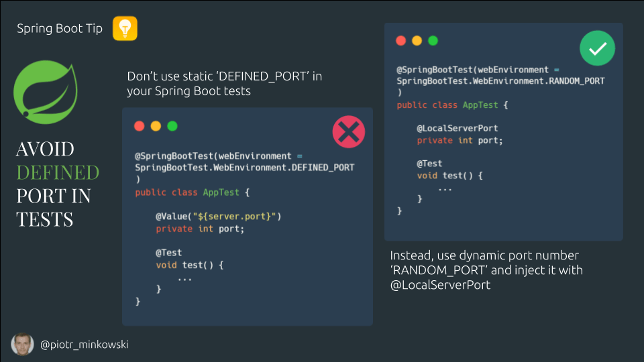Click yellow dot in DEFINED_PORT code window
The height and width of the screenshot is (362, 644).
[156, 126]
